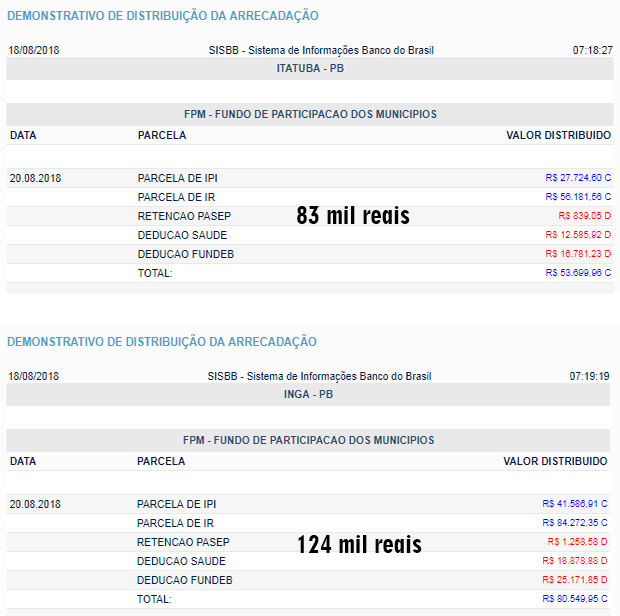Select the timestamp 07:19:19
This screenshot has height=616, width=620.
point(589,376)
